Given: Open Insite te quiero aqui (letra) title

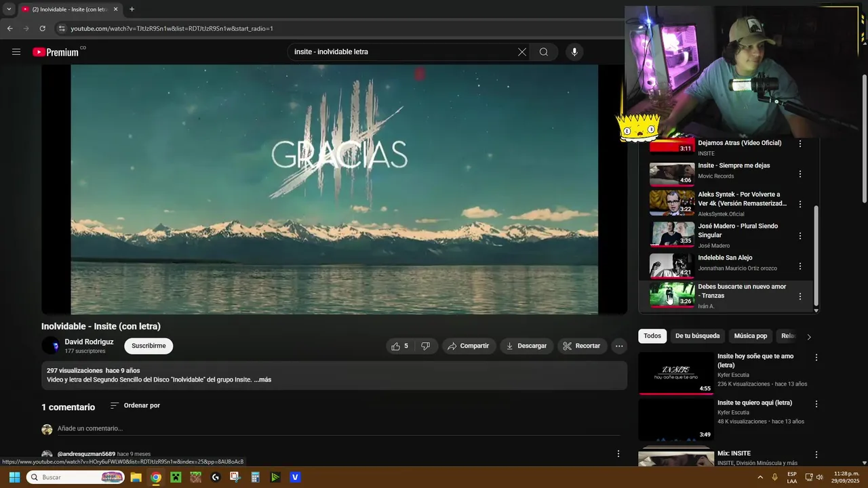Looking at the screenshot, I should 755,403.
